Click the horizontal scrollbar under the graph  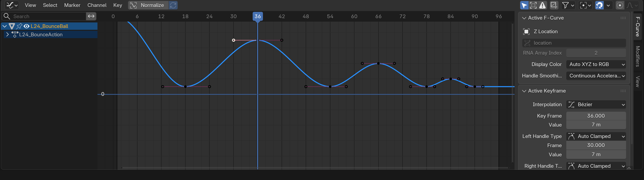point(315,168)
